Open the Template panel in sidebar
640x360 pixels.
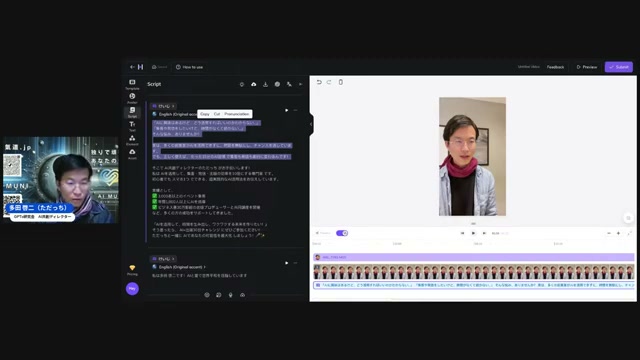pyautogui.click(x=132, y=84)
